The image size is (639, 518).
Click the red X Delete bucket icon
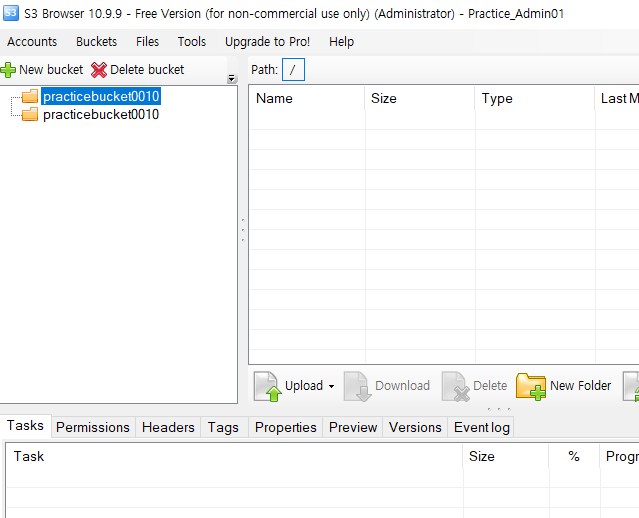99,70
